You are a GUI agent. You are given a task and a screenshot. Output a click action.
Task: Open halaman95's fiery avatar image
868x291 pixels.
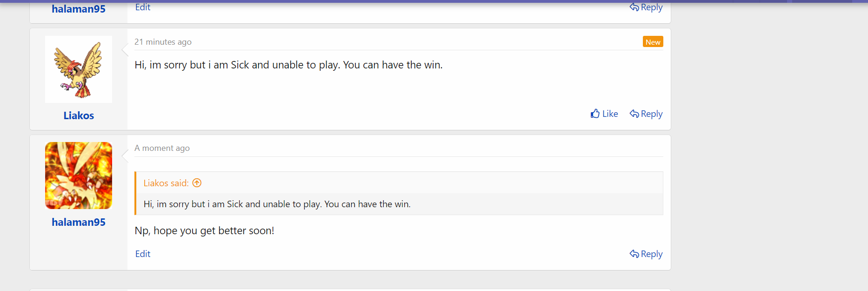(79, 176)
